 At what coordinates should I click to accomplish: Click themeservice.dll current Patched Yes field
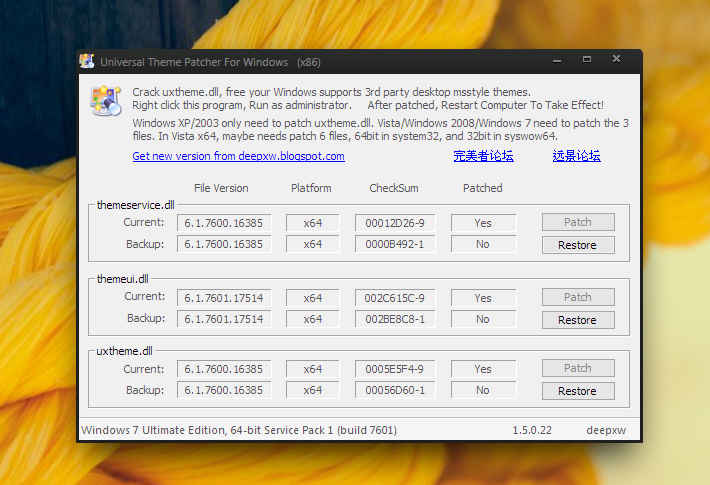[x=483, y=223]
